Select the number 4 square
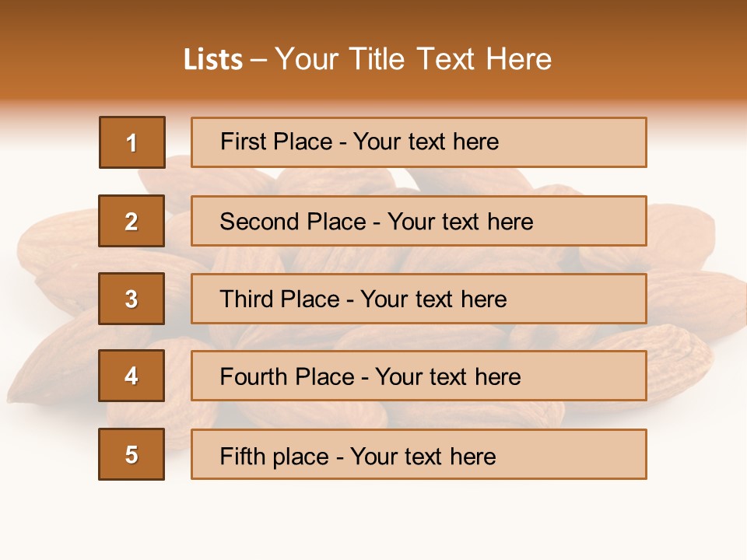 (132, 376)
